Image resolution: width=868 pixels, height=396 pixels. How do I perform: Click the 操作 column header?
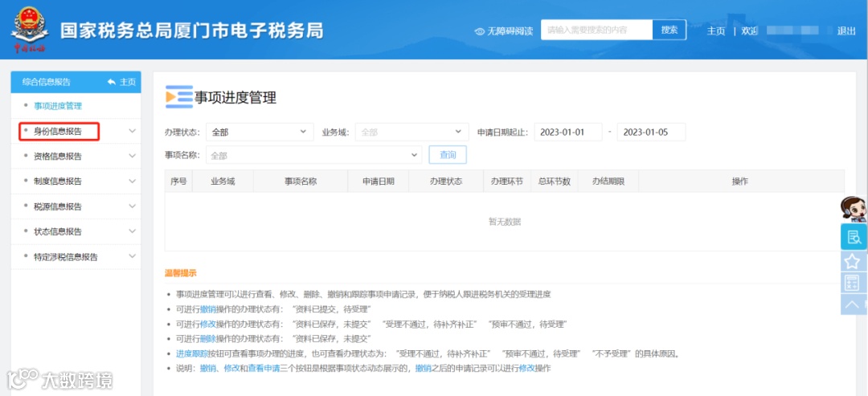pyautogui.click(x=740, y=182)
